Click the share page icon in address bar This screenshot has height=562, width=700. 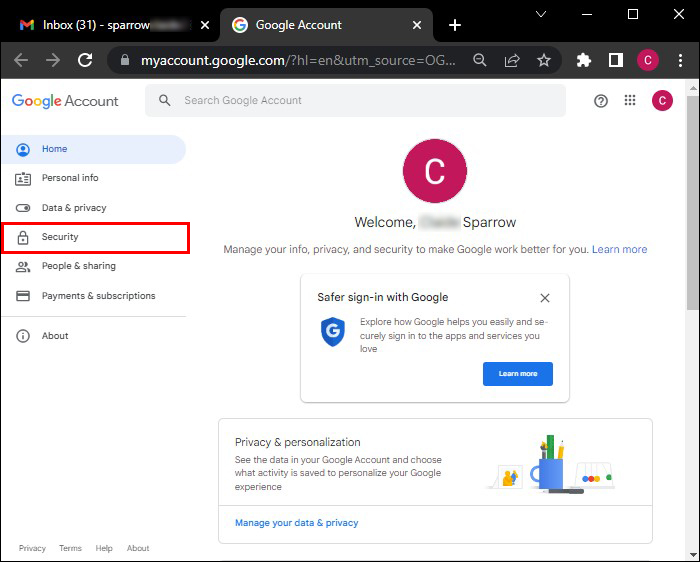512,60
